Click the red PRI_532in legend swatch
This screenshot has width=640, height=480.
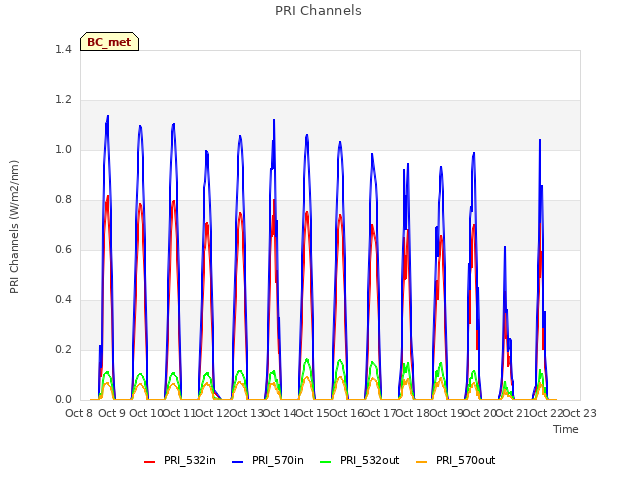(x=149, y=462)
